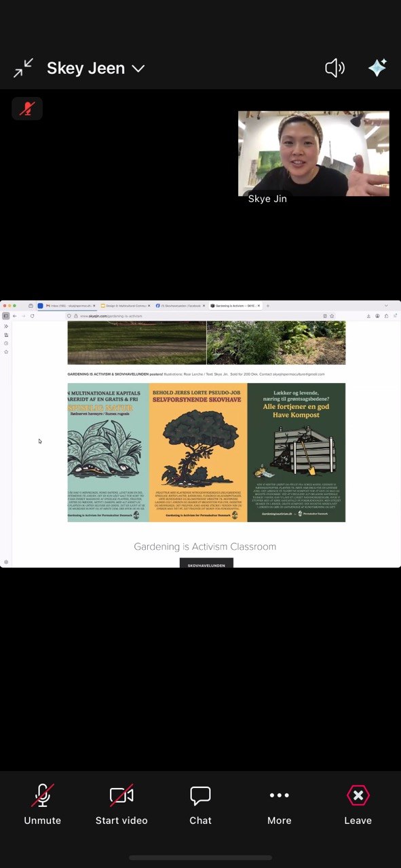Tap the speaker audio output icon
This screenshot has width=401, height=868.
click(335, 68)
